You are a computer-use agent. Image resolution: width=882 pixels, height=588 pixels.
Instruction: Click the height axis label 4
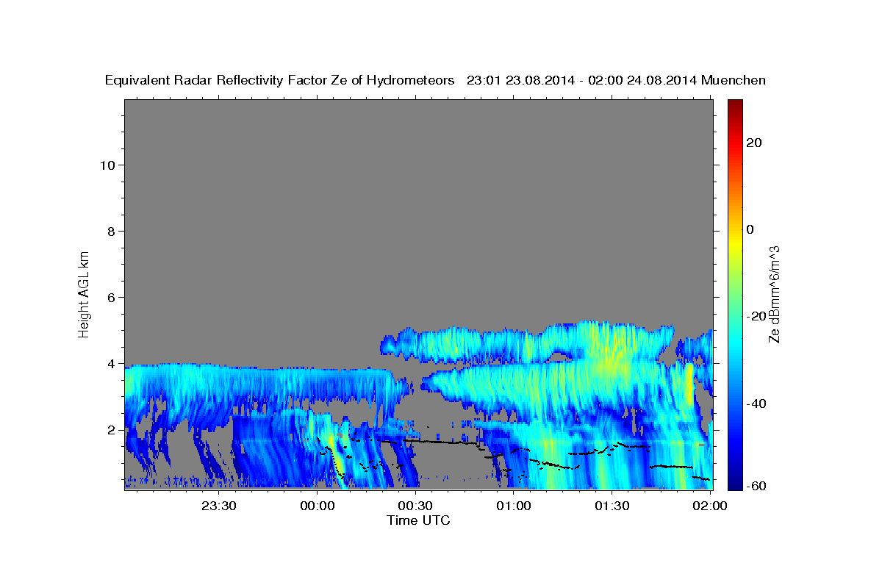112,363
